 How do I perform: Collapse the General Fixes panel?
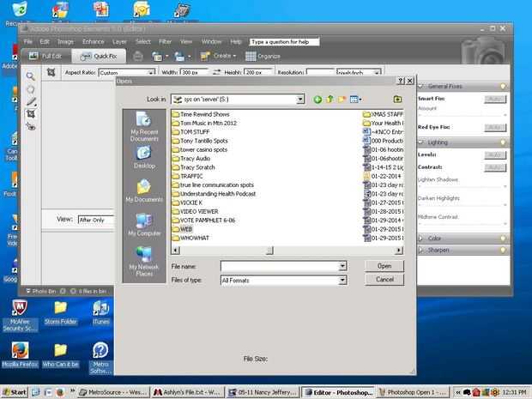coord(421,86)
